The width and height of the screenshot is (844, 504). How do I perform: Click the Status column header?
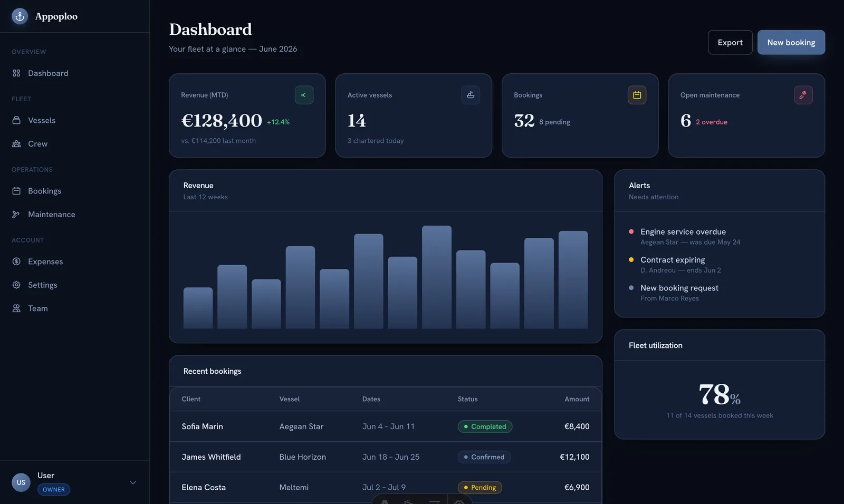coord(468,399)
